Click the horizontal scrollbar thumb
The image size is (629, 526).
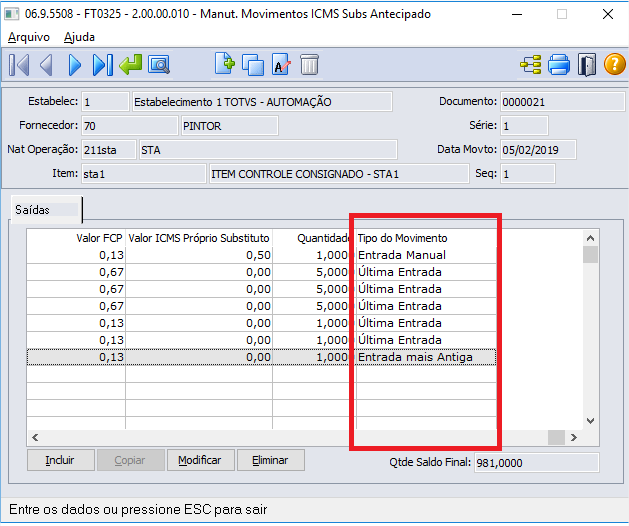[x=556, y=437]
